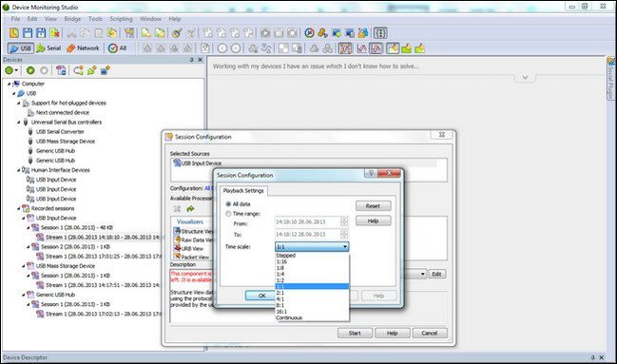This screenshot has width=617, height=364.
Task: Open the Bridge menu
Action: (72, 19)
